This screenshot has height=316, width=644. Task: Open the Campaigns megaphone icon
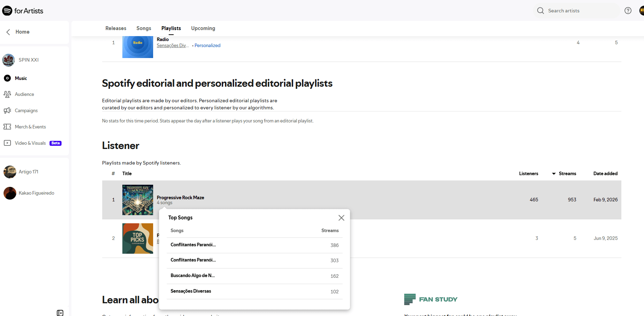click(x=7, y=110)
